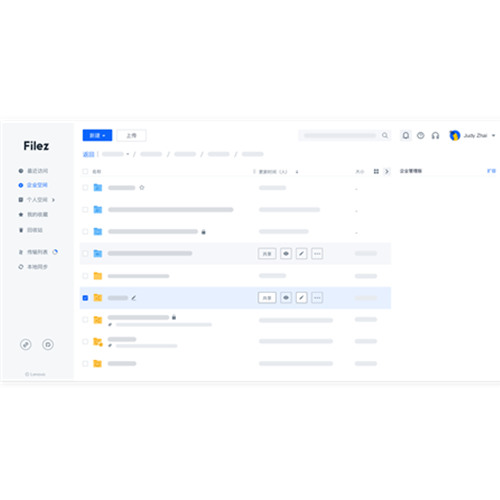500x500 pixels.
Task: Toggle the eye preview button in hovered row
Action: (x=286, y=254)
